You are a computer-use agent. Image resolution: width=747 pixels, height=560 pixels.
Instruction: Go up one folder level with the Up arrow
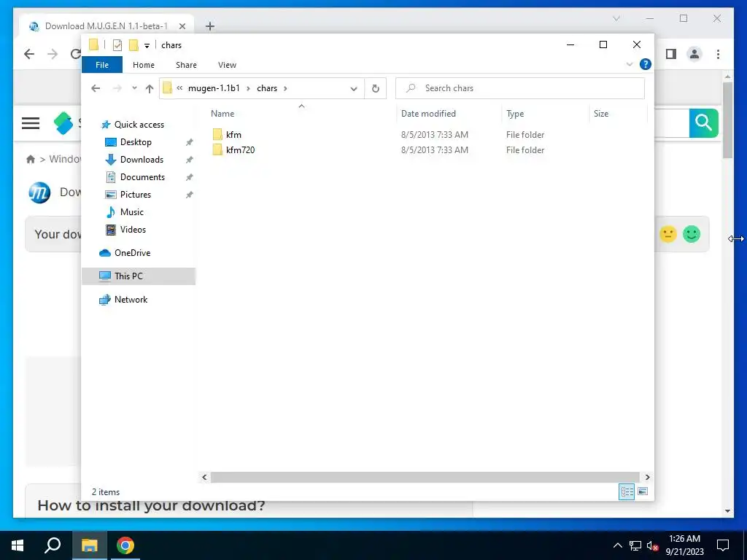(x=149, y=88)
